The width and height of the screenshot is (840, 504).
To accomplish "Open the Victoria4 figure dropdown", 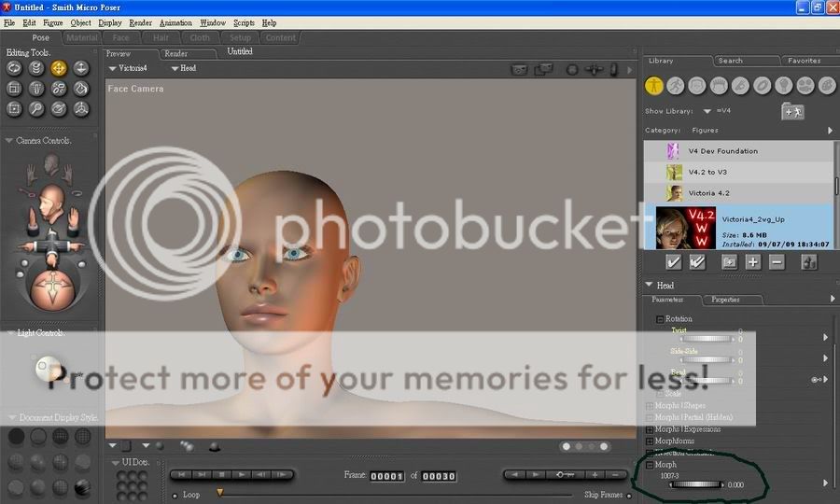I will 130,68.
